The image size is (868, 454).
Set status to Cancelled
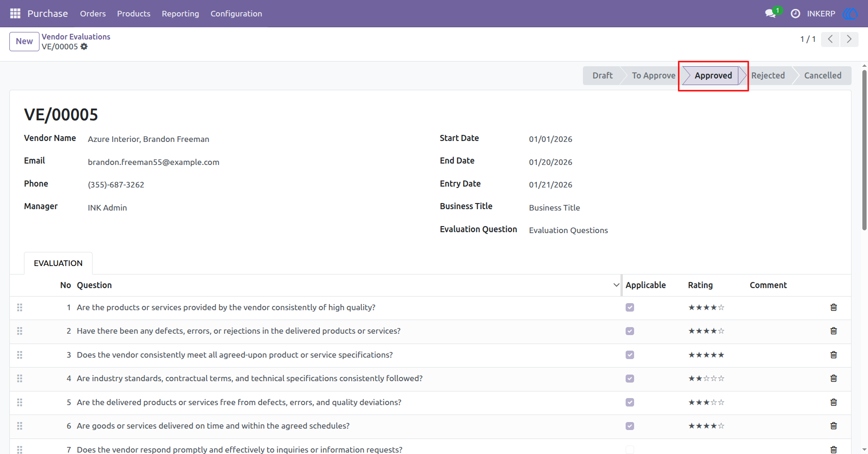[822, 76]
